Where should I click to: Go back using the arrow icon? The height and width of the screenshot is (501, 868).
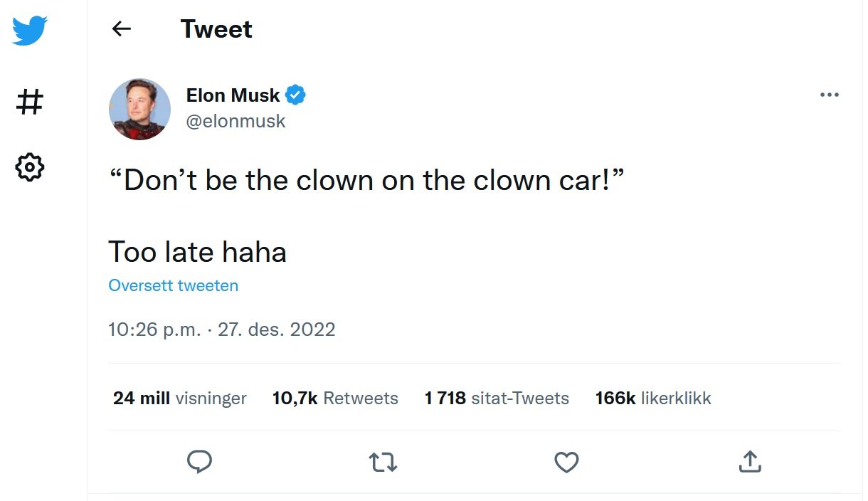[x=121, y=28]
